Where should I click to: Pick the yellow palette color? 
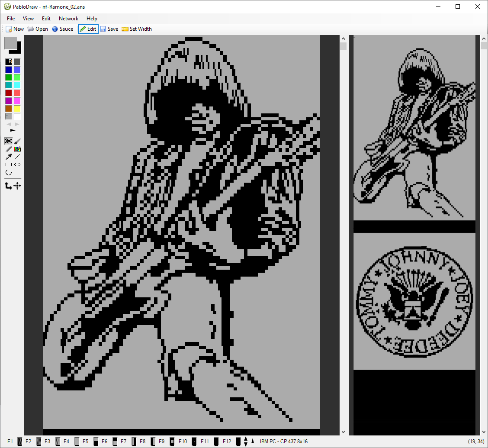pyautogui.click(x=17, y=108)
